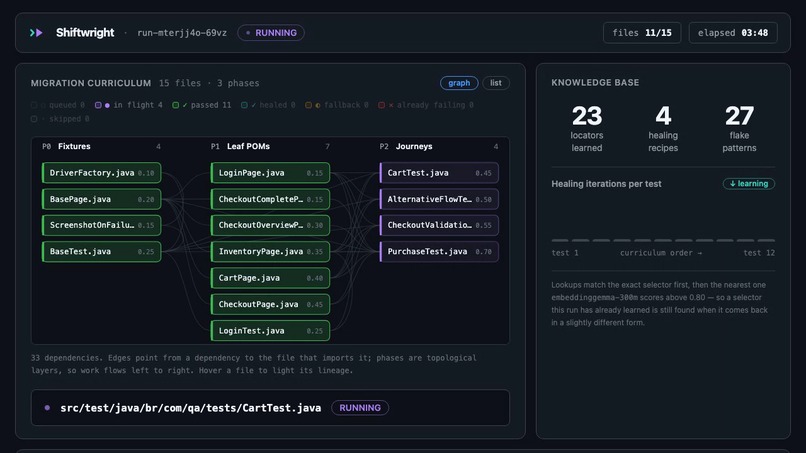This screenshot has height=453, width=806.
Task: Click the MIGRATION CURRICULUM heading
Action: pyautogui.click(x=91, y=83)
